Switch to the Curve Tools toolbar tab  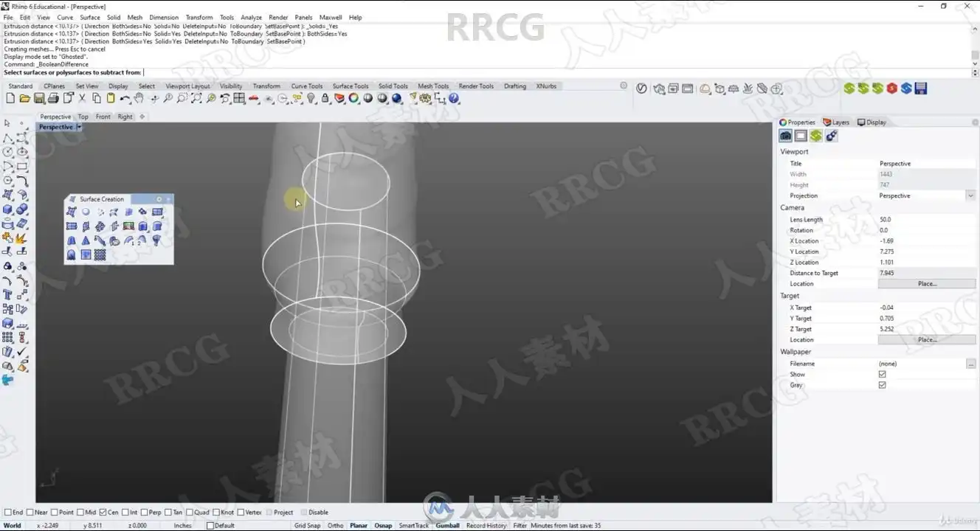[x=306, y=86]
